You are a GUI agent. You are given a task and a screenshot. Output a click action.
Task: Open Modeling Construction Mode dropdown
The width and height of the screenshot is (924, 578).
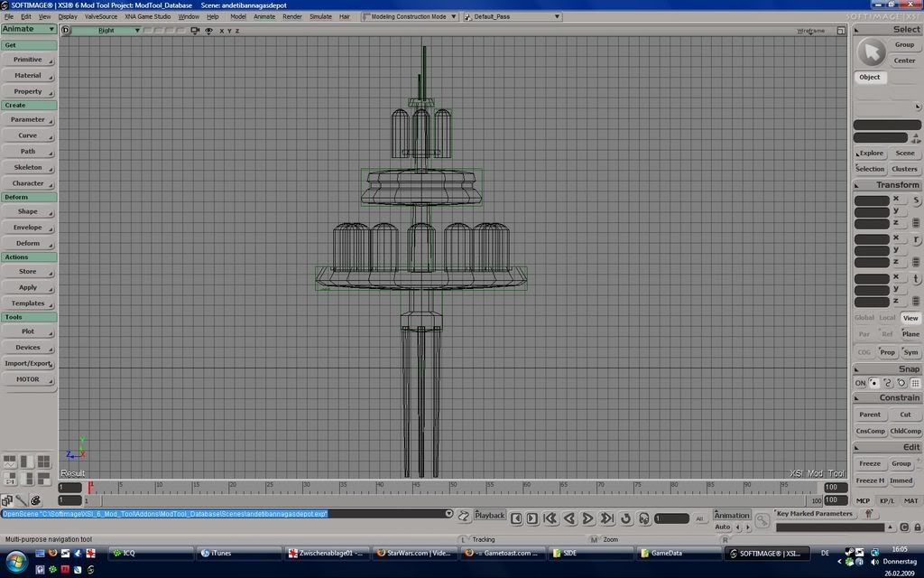point(410,16)
